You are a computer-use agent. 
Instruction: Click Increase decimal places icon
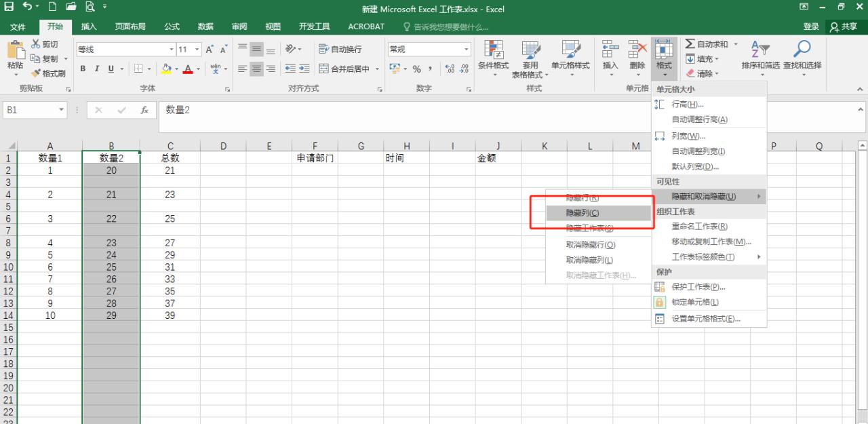point(451,69)
